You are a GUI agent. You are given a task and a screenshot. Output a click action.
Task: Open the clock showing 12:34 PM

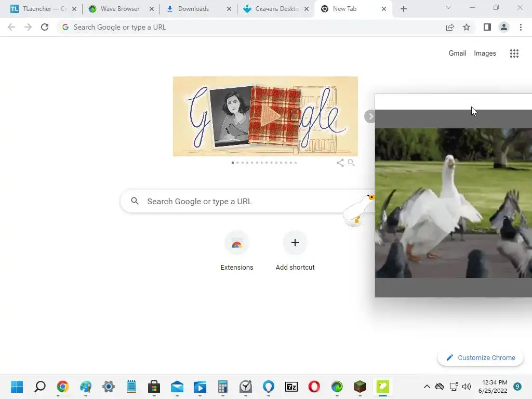tap(493, 387)
